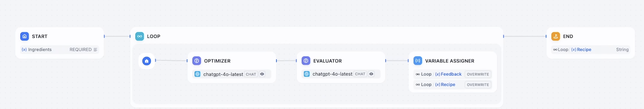Select the LOOP node infinity icon

pyautogui.click(x=140, y=36)
